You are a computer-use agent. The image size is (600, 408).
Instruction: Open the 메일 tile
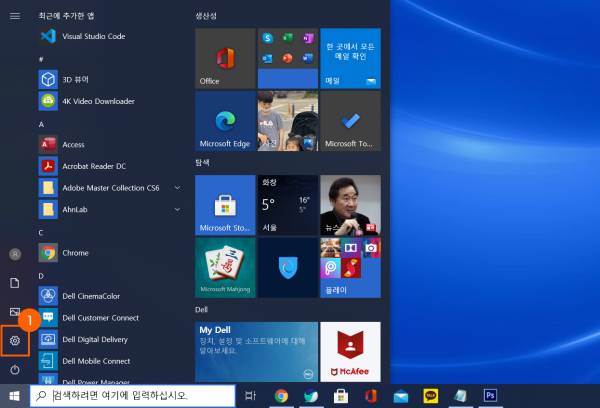coord(351,58)
